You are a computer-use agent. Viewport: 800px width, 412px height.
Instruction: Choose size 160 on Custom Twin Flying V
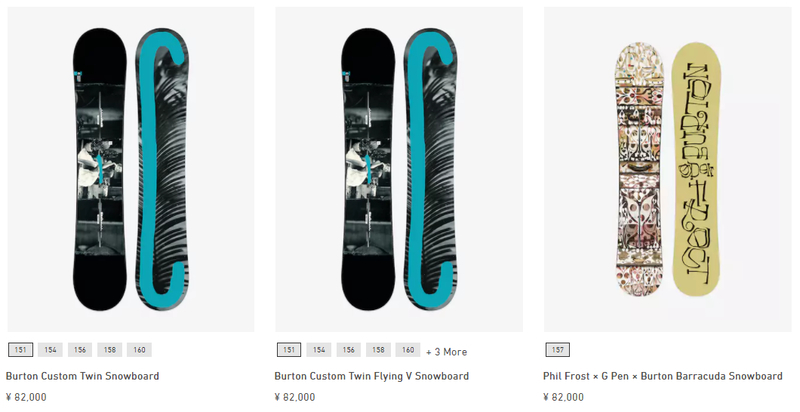click(408, 350)
